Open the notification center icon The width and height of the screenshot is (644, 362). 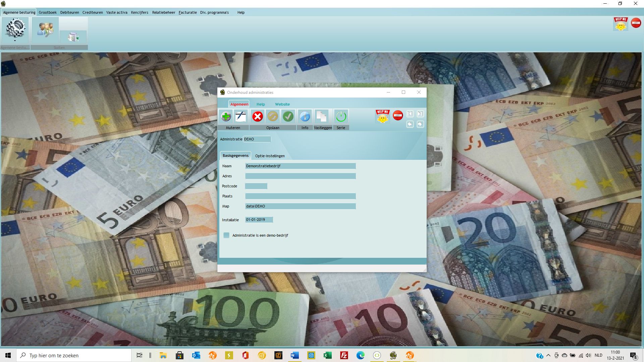633,356
